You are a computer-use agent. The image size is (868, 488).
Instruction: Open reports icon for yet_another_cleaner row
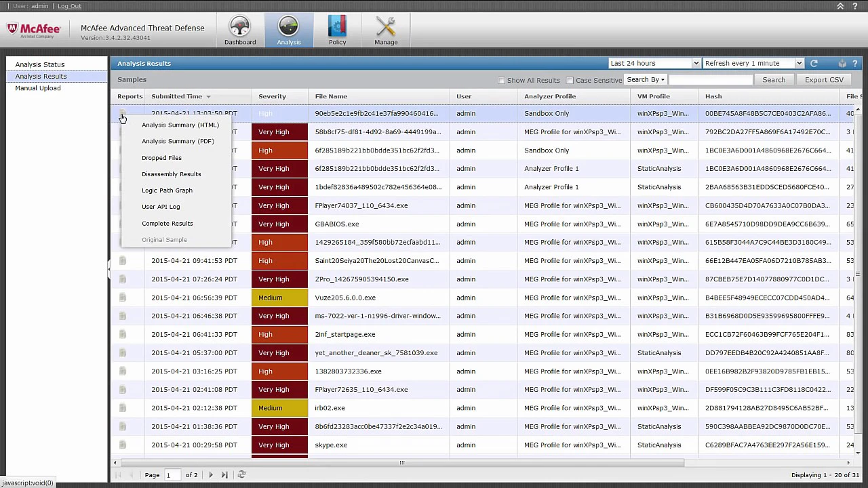(123, 352)
